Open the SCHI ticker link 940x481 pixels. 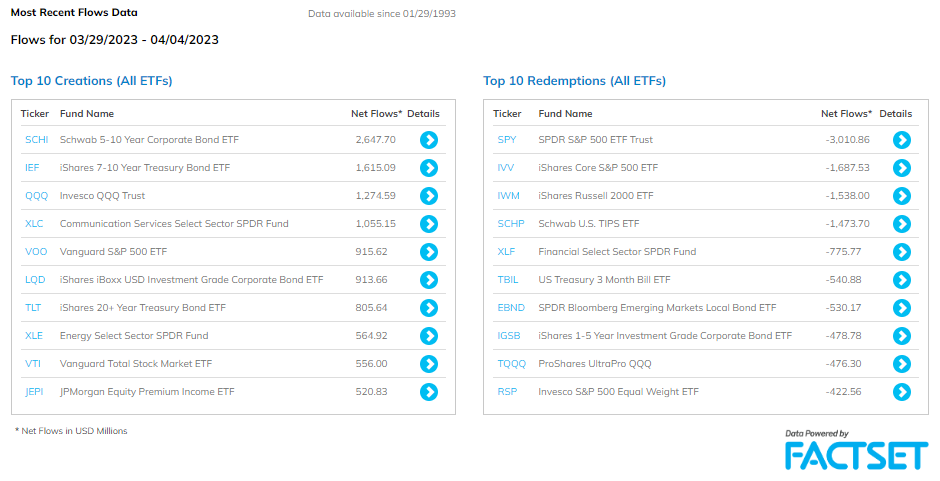pos(37,140)
